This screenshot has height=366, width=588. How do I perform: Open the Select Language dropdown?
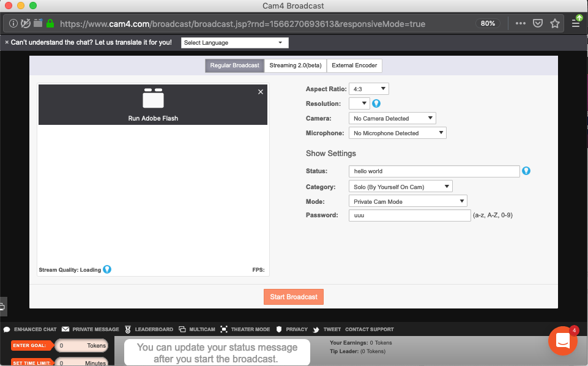235,43
